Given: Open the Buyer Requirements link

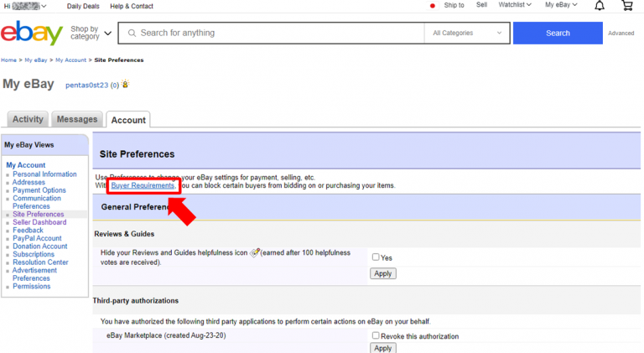Looking at the screenshot, I should 143,185.
